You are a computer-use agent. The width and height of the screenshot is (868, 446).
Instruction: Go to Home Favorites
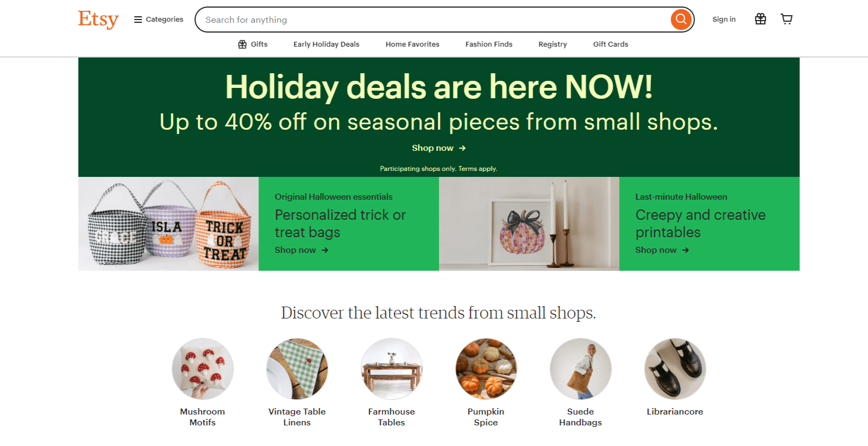[x=412, y=44]
